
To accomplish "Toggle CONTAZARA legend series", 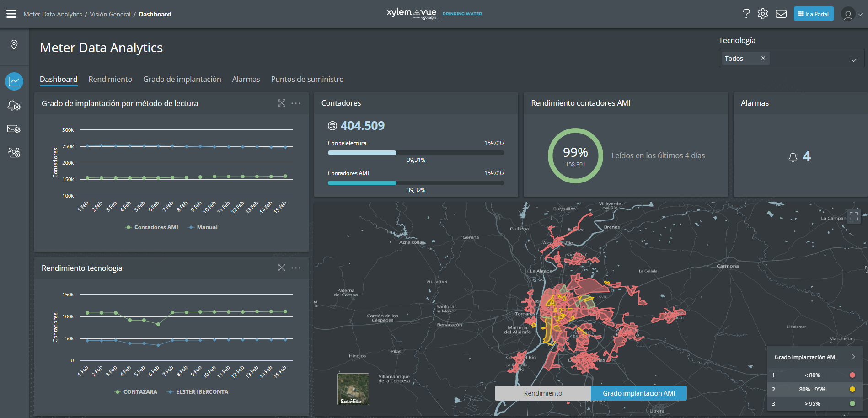I will point(135,392).
